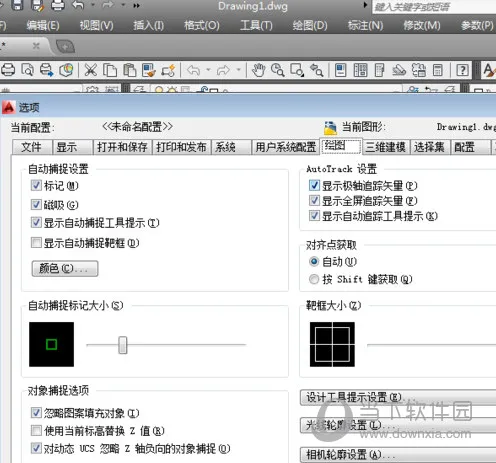Open the standard toolbar redo list dropdown
This screenshot has width=496, height=463.
point(239,70)
